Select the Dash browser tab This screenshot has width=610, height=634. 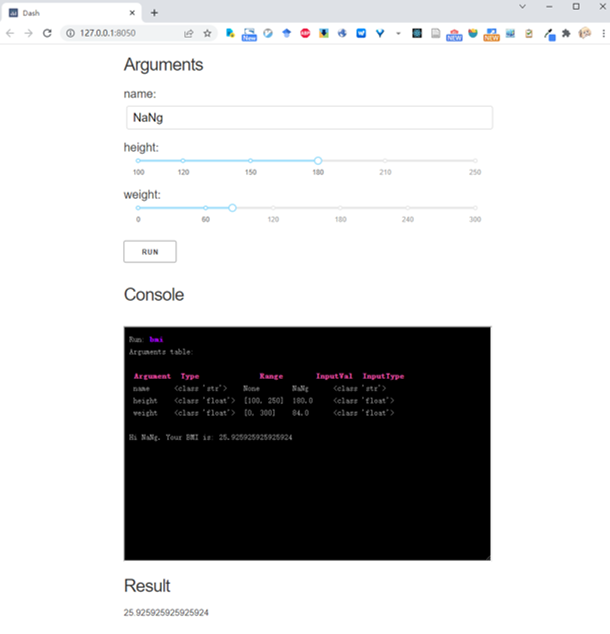[x=71, y=13]
